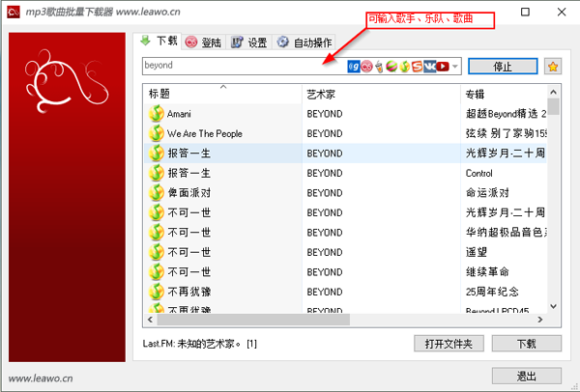Select the VK source icon

(x=430, y=67)
